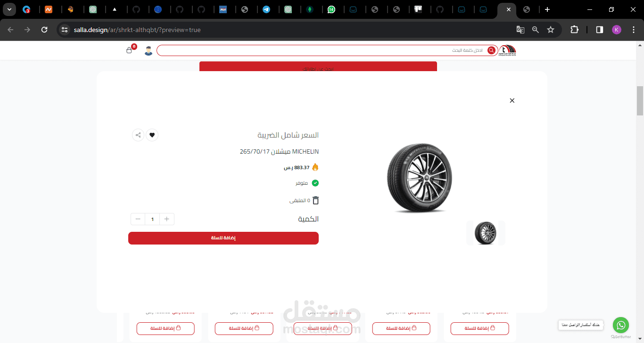Click the address bar URL salla.design
The image size is (644, 343).
[x=137, y=30]
